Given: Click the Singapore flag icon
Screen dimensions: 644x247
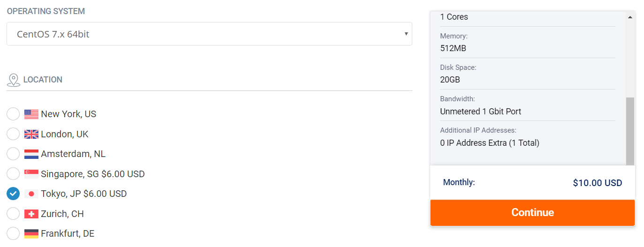Looking at the screenshot, I should (x=31, y=174).
